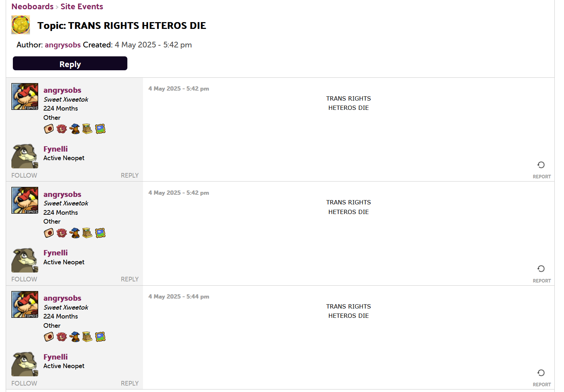This screenshot has width=564, height=392.
Task: Click the stamp badge in first post
Action: tap(49, 129)
